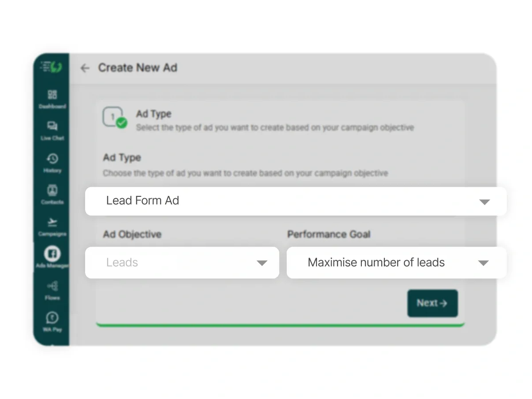Open the Flows section

[52, 288]
